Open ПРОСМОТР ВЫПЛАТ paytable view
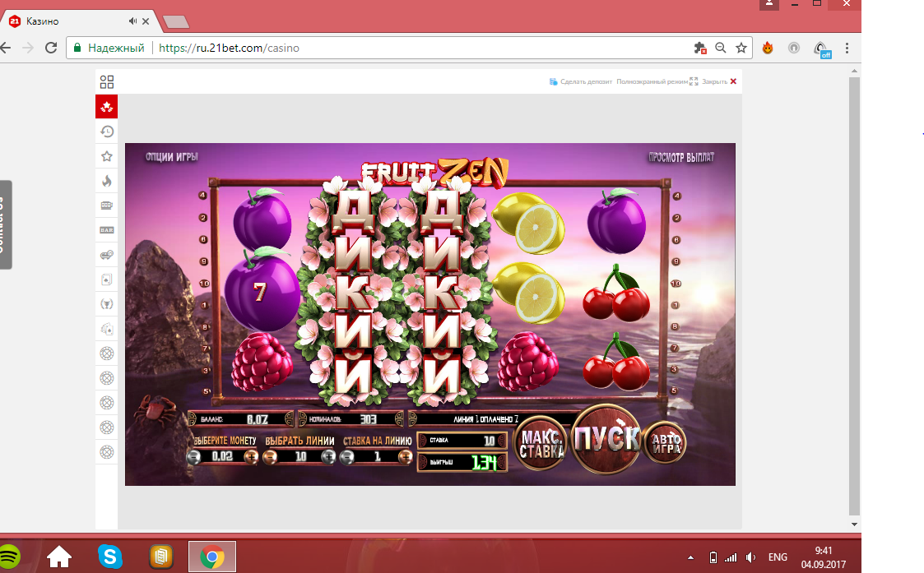This screenshot has height=573, width=924. 681,157
